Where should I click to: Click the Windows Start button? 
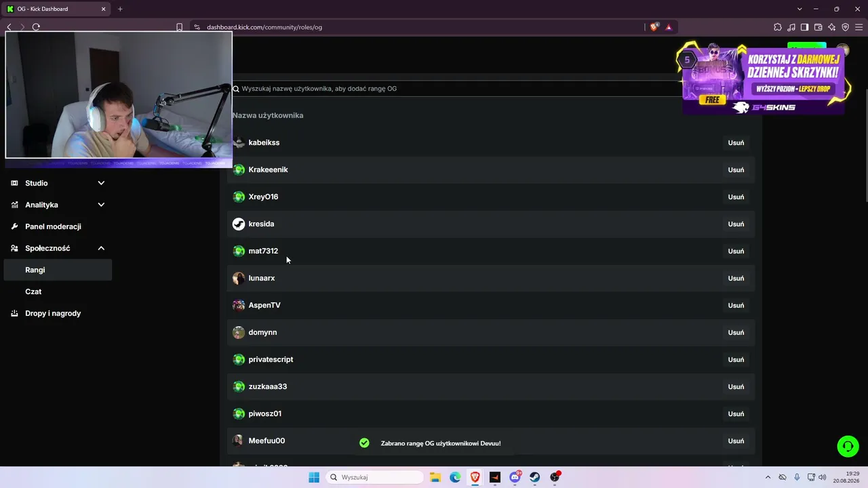314,477
